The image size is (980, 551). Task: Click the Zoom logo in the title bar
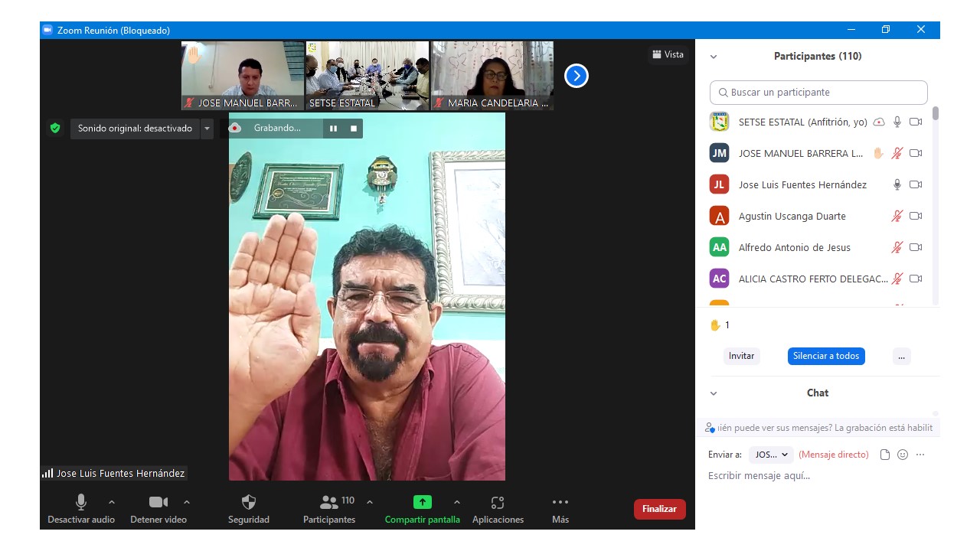(x=47, y=30)
